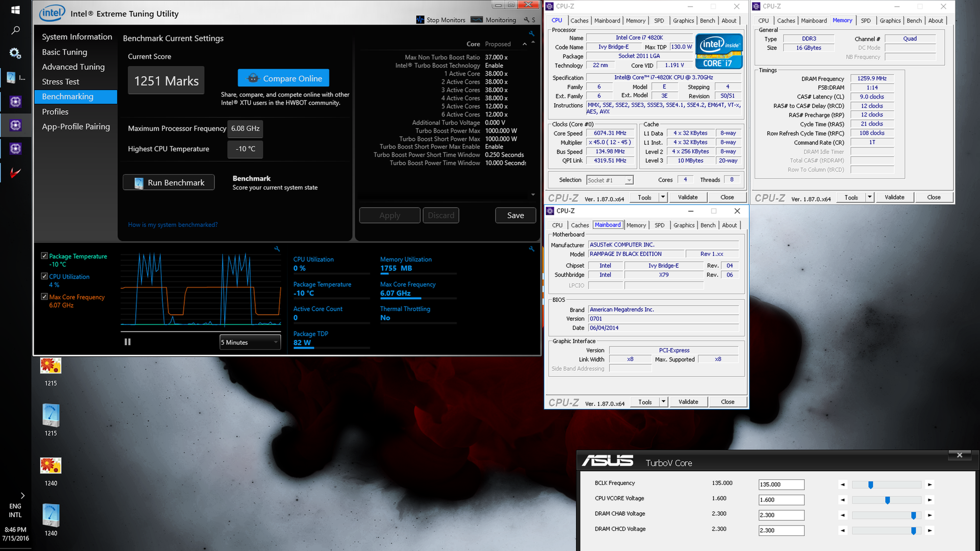Switch to Caches tab in first CPU-Z window
980x551 pixels.
pyautogui.click(x=579, y=20)
